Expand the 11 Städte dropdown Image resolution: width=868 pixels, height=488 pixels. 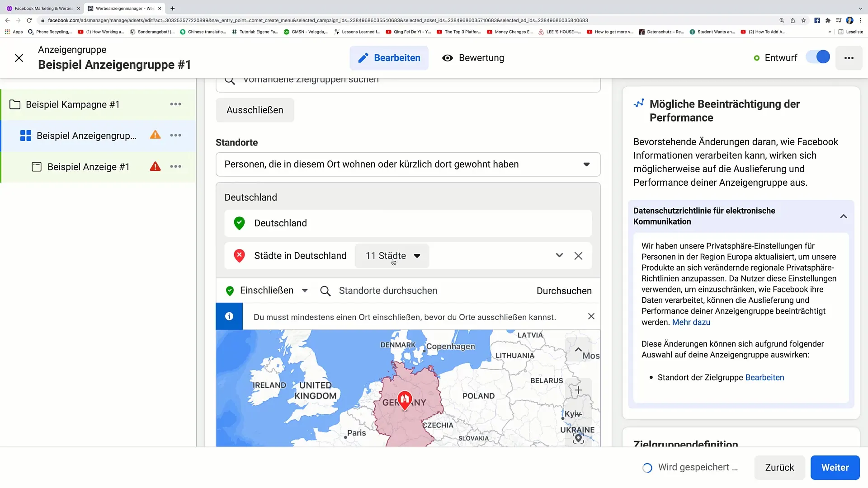tap(392, 256)
